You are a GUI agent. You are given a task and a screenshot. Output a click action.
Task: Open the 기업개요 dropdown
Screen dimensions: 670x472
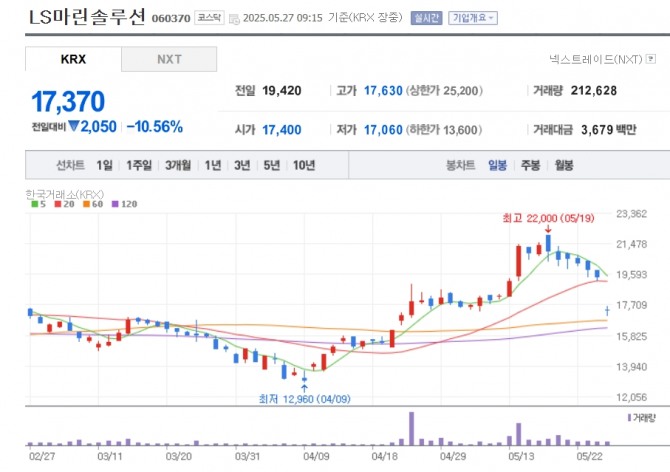click(473, 18)
